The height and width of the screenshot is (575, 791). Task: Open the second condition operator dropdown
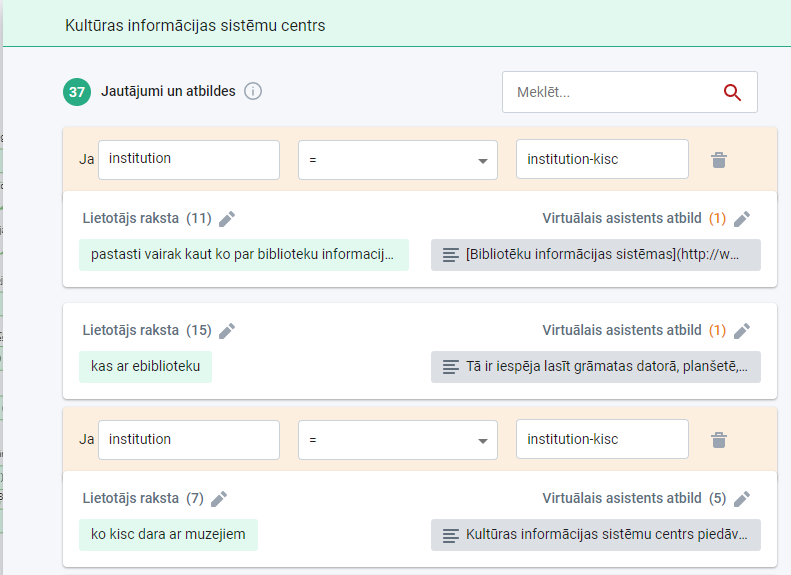pos(397,440)
